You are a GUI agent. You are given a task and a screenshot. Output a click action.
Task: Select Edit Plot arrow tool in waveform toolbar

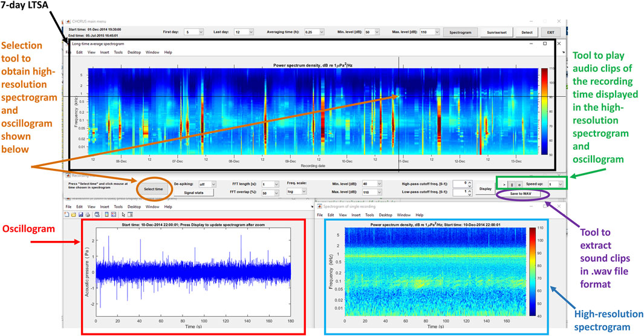click(123, 214)
